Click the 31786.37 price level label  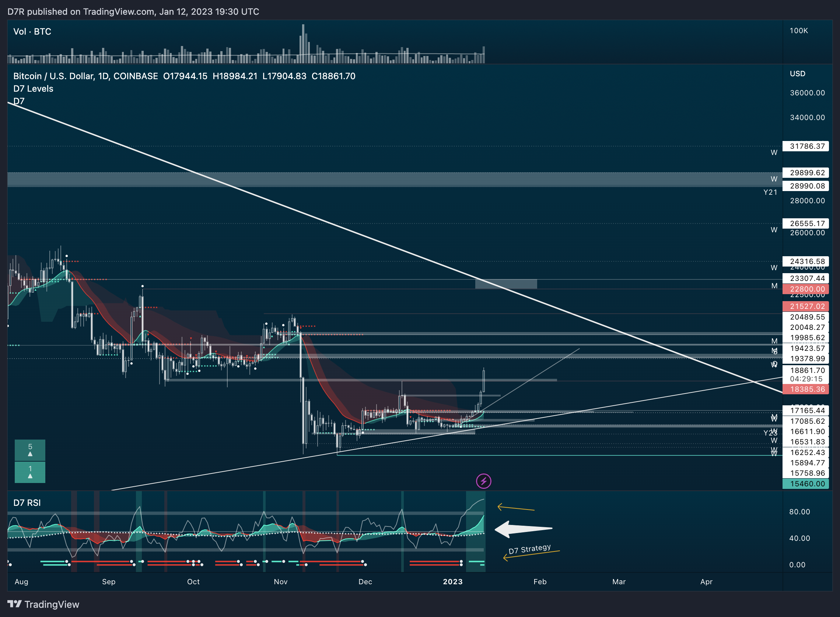(x=805, y=146)
